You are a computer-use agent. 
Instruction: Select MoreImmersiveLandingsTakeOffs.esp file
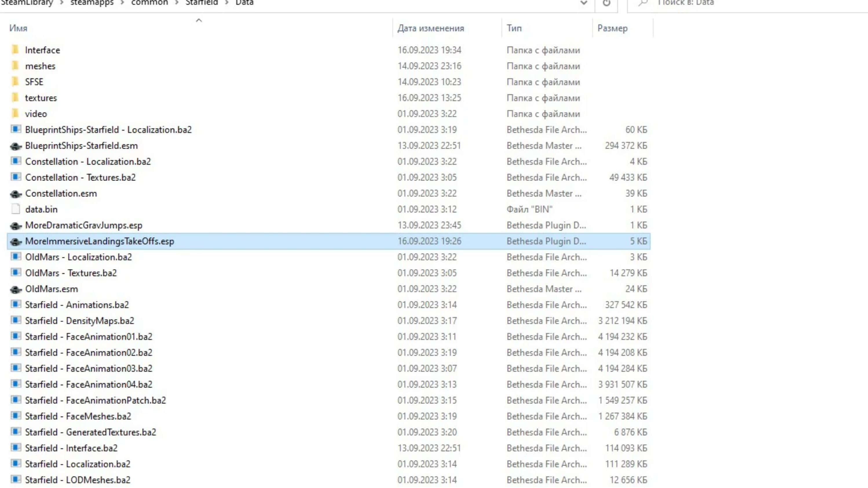tap(99, 242)
